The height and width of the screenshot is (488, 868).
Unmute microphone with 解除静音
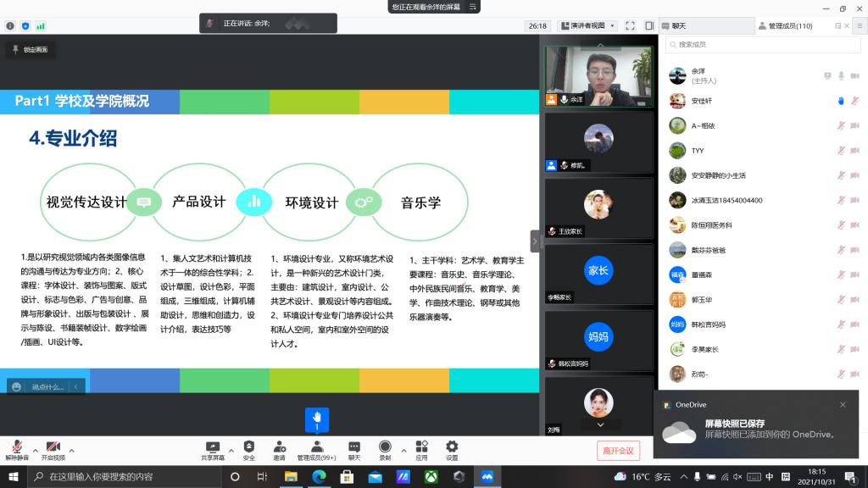point(17,446)
